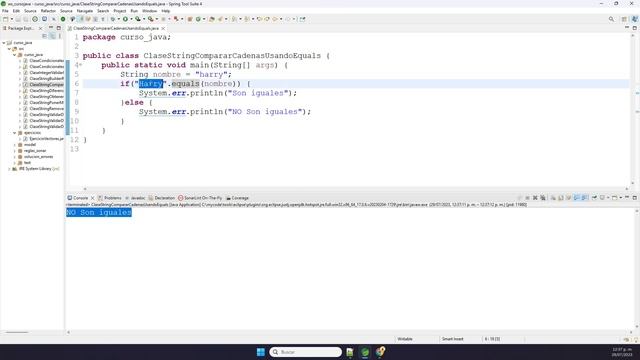The height and width of the screenshot is (360, 640).
Task: Toggle Skip All Breakpoints in the toolbar
Action: click(53, 19)
